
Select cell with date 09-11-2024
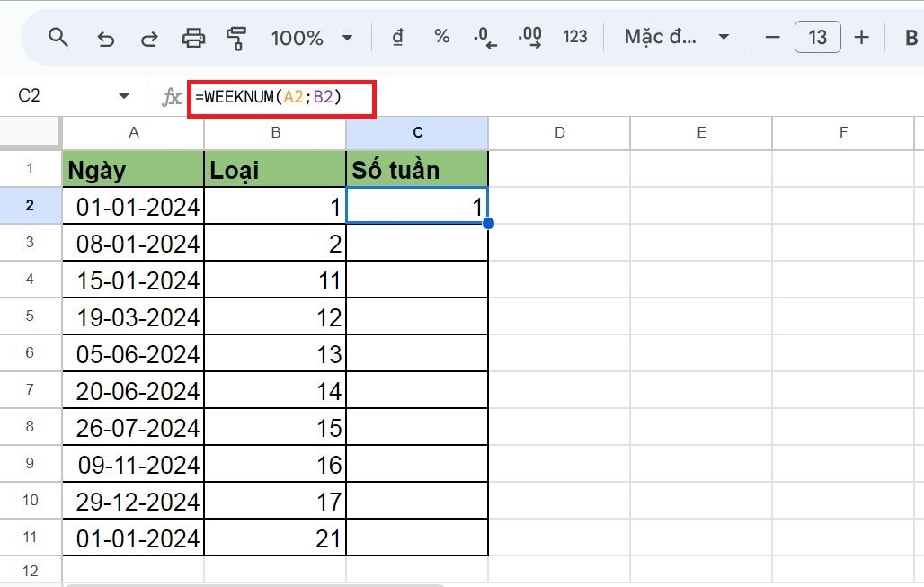coord(133,464)
